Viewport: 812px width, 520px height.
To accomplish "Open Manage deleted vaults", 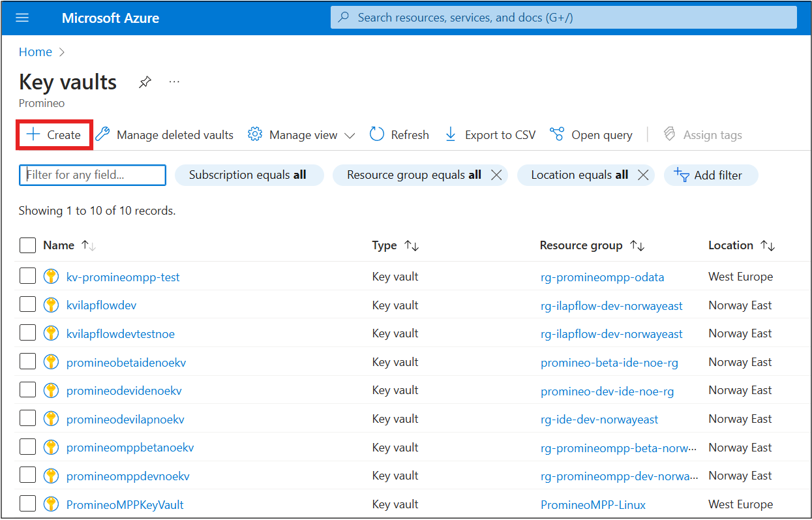I will click(164, 135).
